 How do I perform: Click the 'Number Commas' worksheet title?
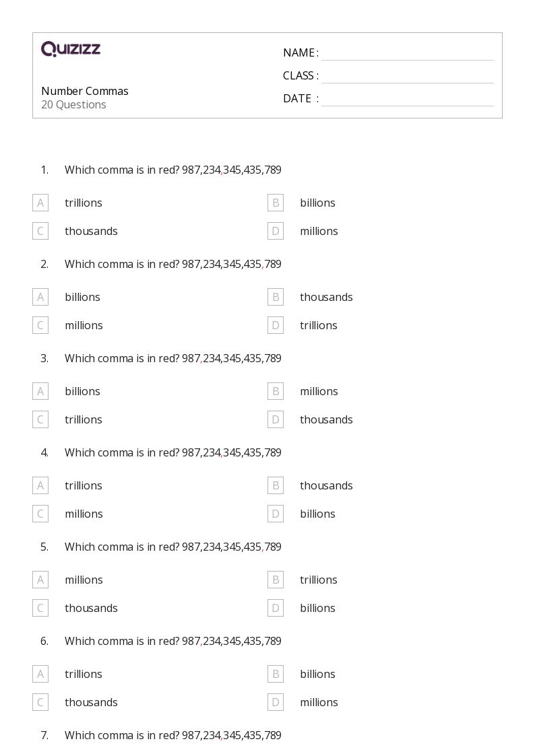[85, 91]
